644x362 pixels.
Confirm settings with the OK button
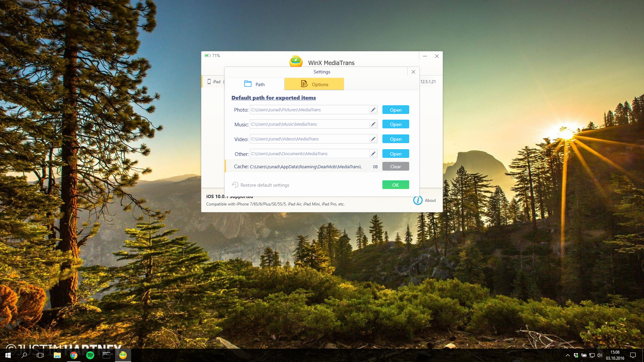(x=395, y=185)
